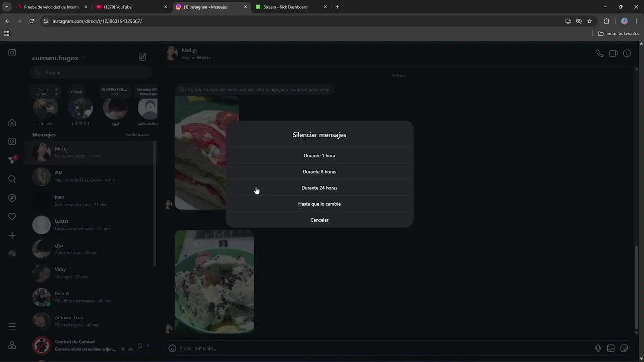
Task: Open Chrome three-dot menu
Action: coord(637,21)
